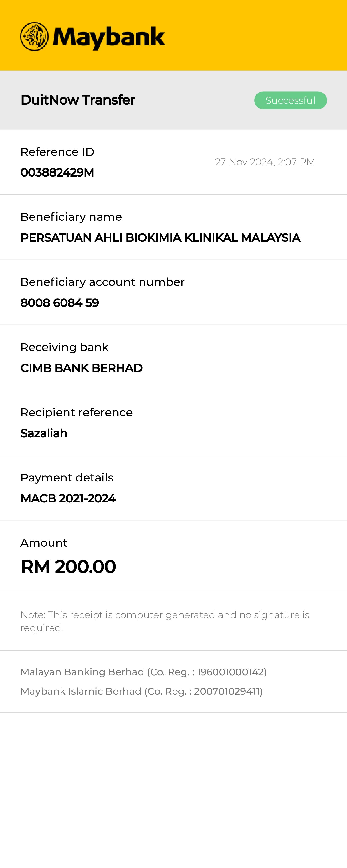This screenshot has height=868, width=347.
Task: Click the 27 Nov 2024 timestamp
Action: click(x=265, y=162)
